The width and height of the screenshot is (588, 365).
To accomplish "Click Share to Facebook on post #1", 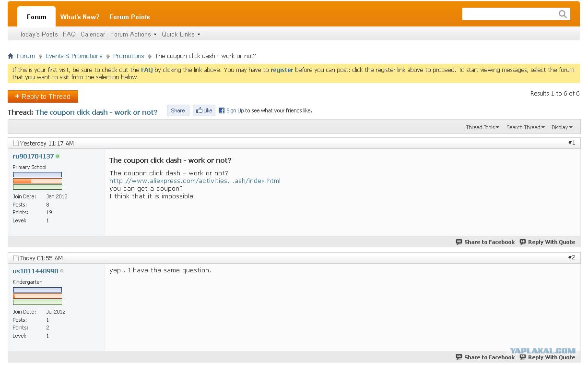I will 485,242.
